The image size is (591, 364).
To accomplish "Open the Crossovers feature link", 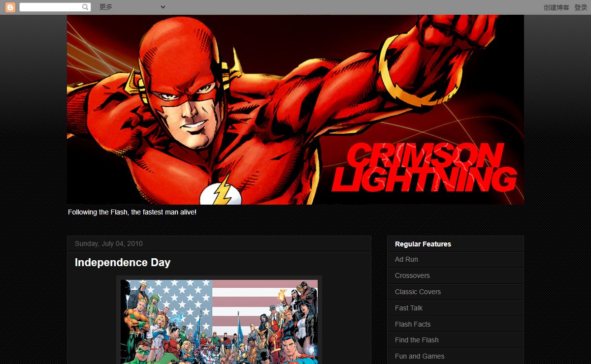I will [x=412, y=275].
